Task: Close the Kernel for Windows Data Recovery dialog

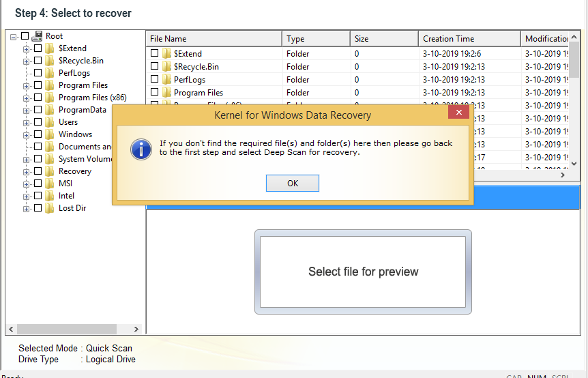Action: pos(458,112)
